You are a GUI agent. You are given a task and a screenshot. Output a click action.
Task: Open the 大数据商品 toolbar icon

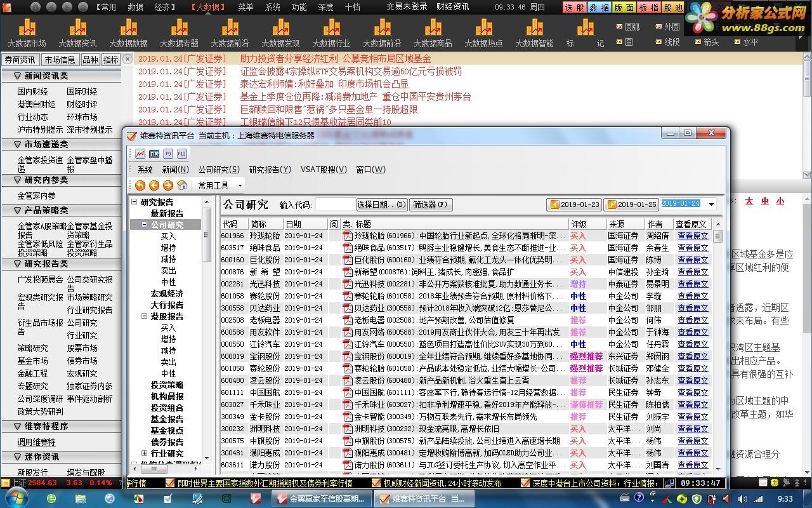pyautogui.click(x=433, y=33)
